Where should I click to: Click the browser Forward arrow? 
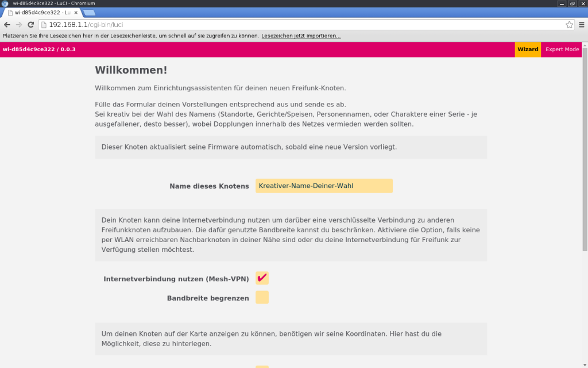pyautogui.click(x=19, y=25)
